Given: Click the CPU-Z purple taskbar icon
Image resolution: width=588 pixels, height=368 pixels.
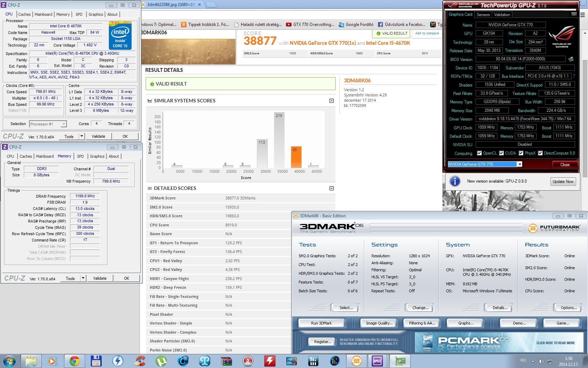Looking at the screenshot, I should (x=377, y=361).
